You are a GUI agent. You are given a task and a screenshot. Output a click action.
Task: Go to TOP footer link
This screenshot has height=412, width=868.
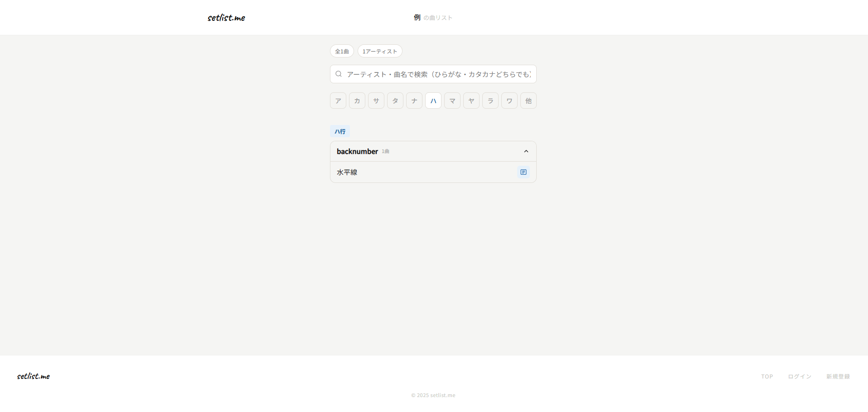click(767, 377)
